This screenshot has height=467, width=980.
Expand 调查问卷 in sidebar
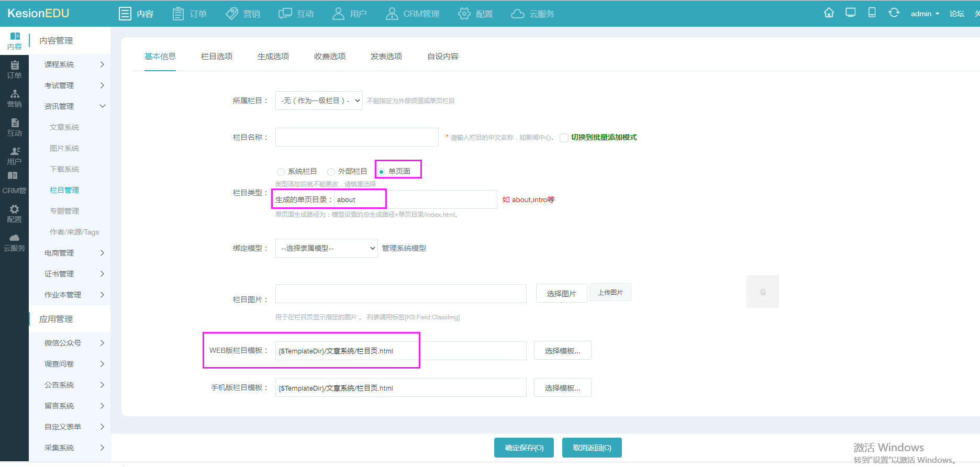(70, 364)
